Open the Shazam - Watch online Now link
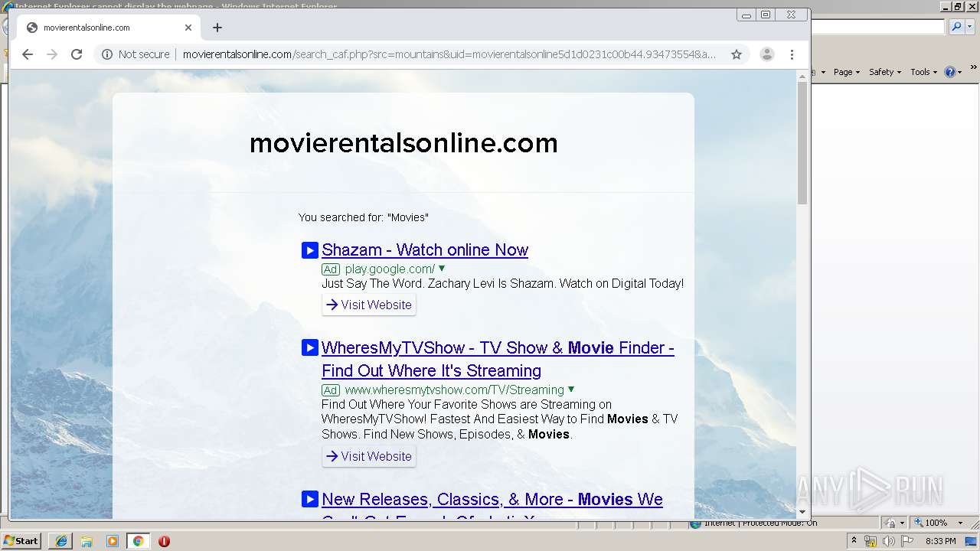Image resolution: width=980 pixels, height=551 pixels. click(x=425, y=250)
